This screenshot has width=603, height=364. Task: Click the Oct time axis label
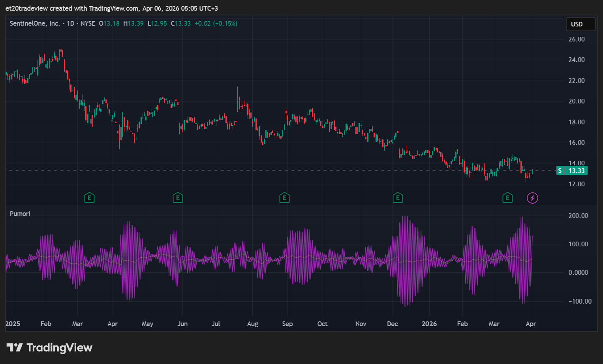point(322,324)
